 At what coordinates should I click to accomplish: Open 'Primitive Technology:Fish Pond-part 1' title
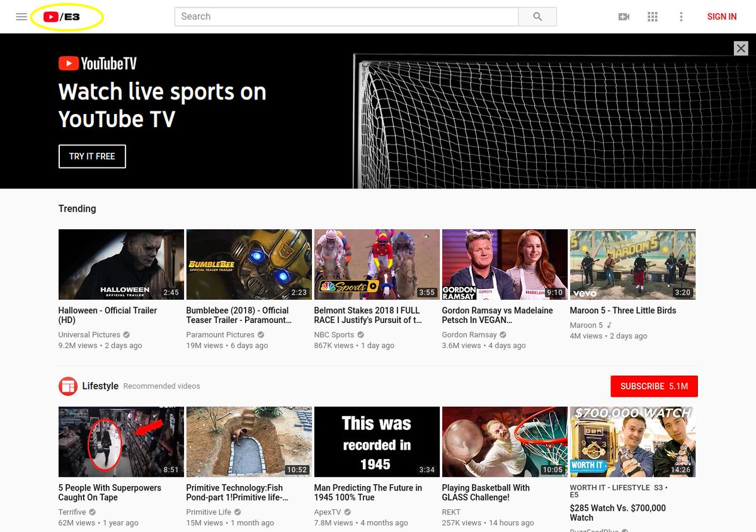(237, 493)
